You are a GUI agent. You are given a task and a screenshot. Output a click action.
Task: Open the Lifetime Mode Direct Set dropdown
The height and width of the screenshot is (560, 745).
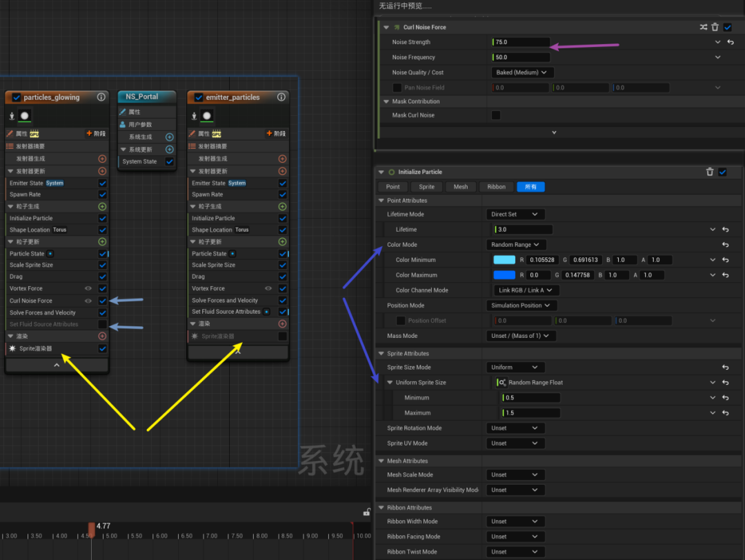click(515, 214)
